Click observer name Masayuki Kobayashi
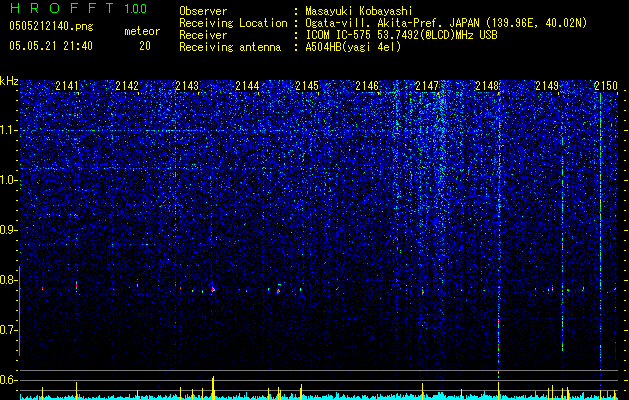Viewport: 629px width, 400px height. point(359,11)
